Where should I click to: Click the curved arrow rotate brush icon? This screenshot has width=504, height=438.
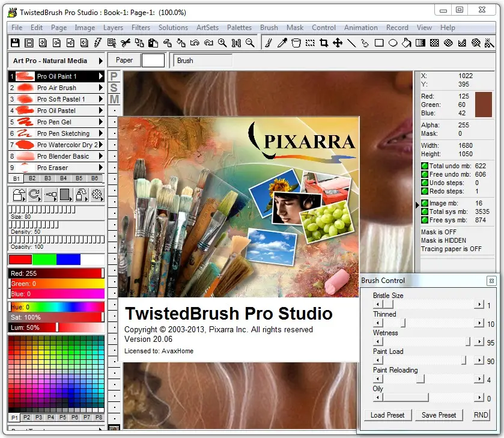34,195
